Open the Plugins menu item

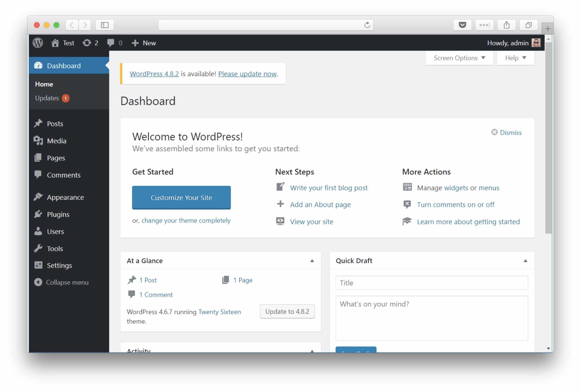[x=58, y=214]
